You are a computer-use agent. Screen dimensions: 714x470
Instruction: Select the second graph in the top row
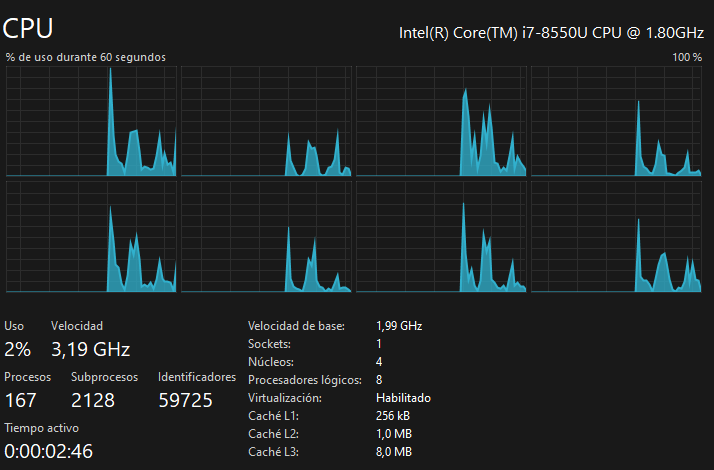tap(266, 121)
